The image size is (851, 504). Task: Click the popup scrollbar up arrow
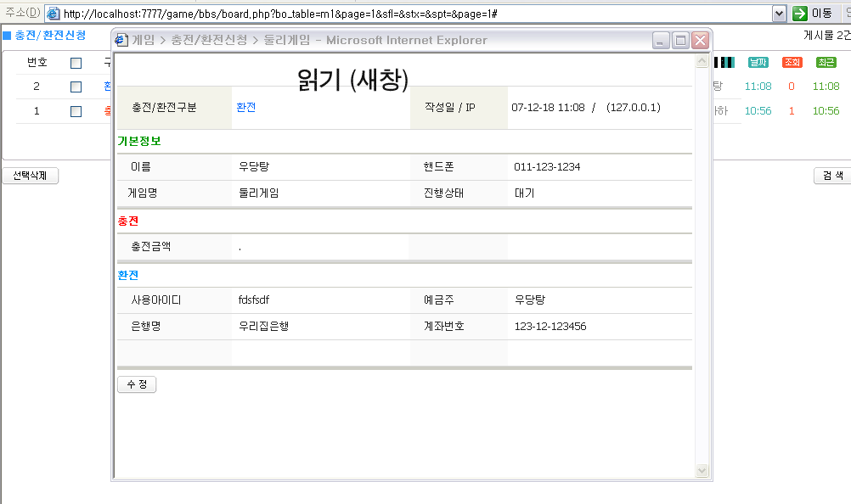(702, 62)
